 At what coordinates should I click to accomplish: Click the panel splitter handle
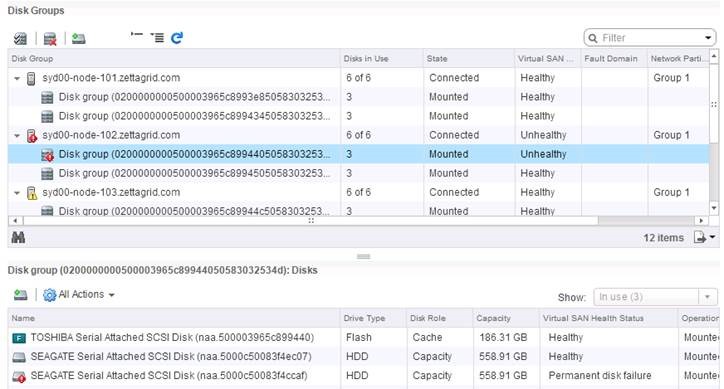point(363,256)
